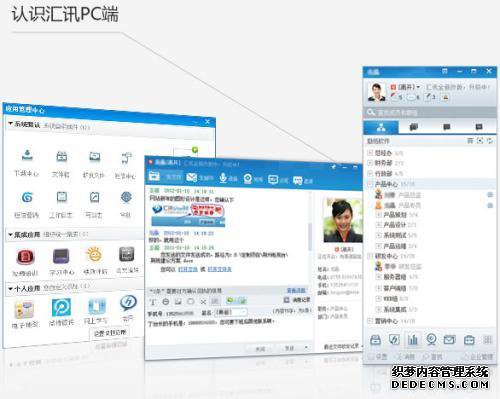The width and height of the screenshot is (500, 399).
Task: Switch to the second contacts tab icon
Action: tap(414, 127)
